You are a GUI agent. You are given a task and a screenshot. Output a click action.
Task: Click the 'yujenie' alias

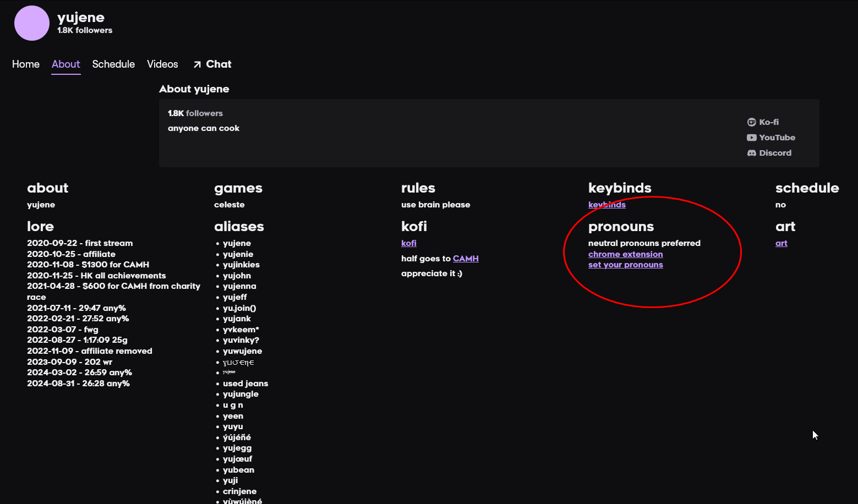pyautogui.click(x=238, y=254)
